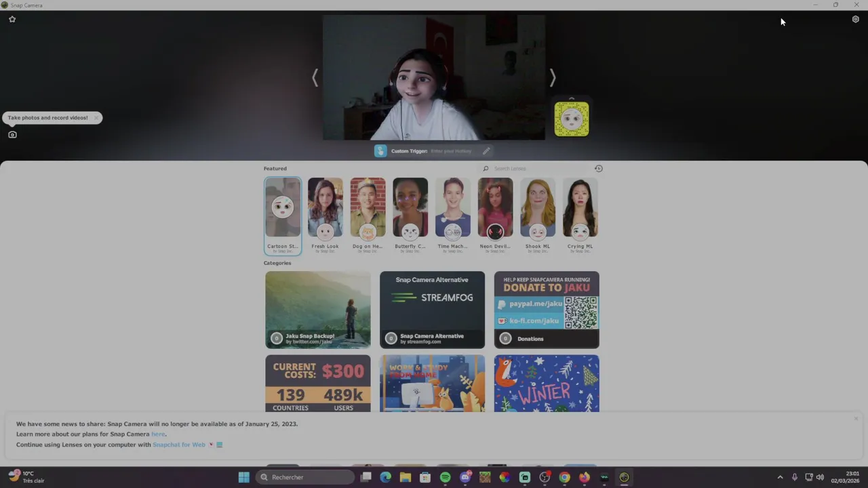Open the Work & Study From Home category
868x488 pixels.
(432, 383)
